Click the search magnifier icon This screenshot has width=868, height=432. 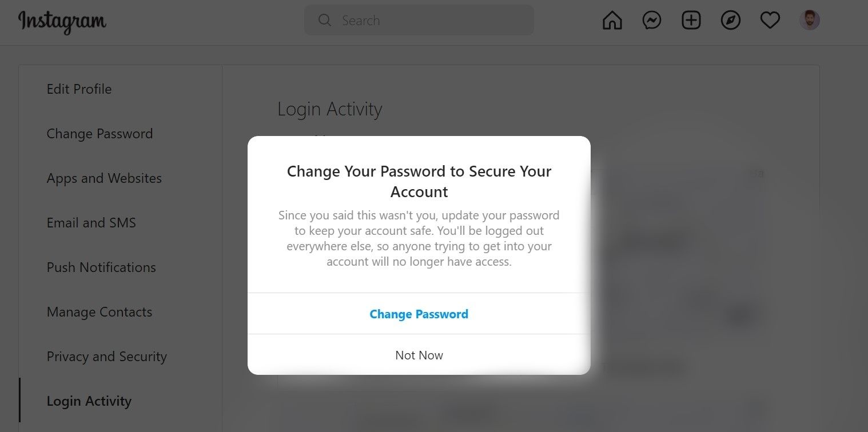pyautogui.click(x=325, y=21)
